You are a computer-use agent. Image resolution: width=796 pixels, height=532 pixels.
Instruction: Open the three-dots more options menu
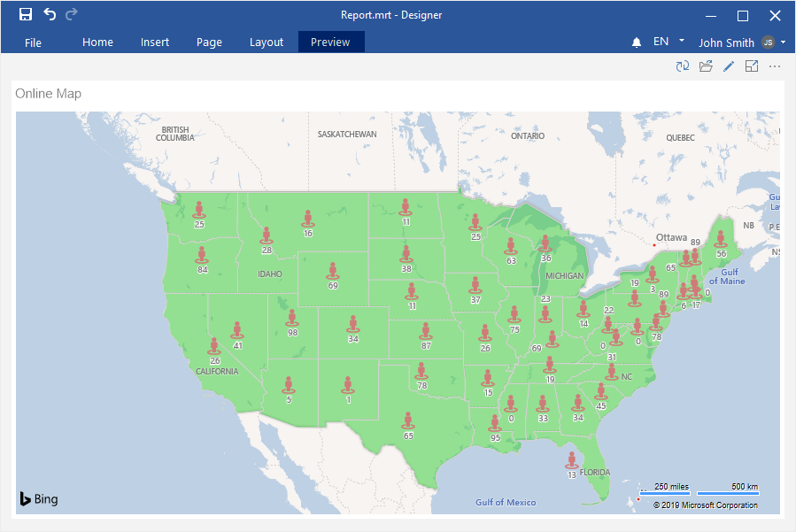[775, 66]
